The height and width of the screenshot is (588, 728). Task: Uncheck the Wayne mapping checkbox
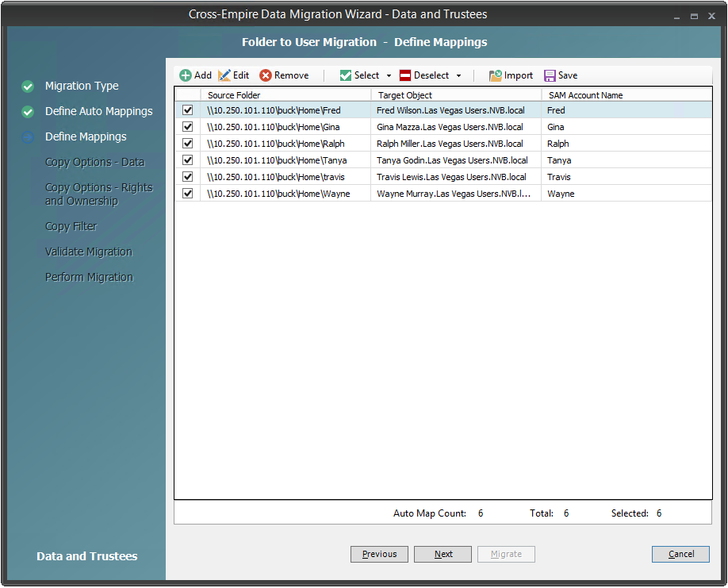click(188, 194)
